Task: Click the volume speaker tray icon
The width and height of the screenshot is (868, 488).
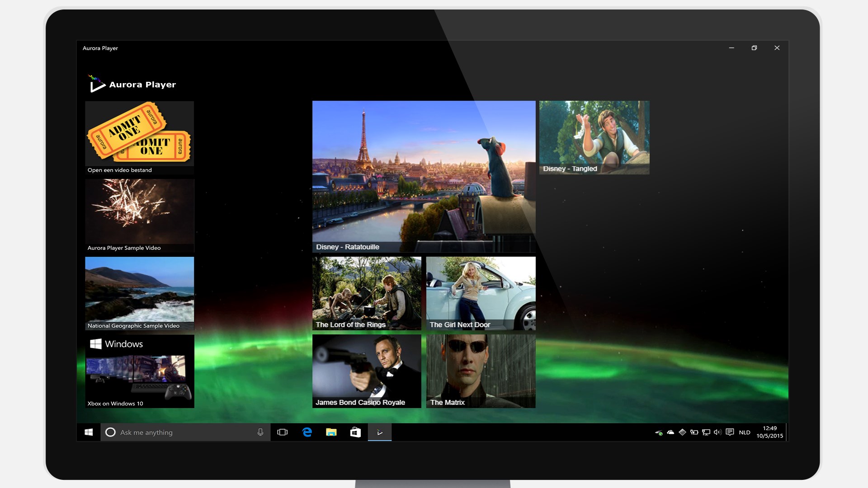Action: (717, 432)
